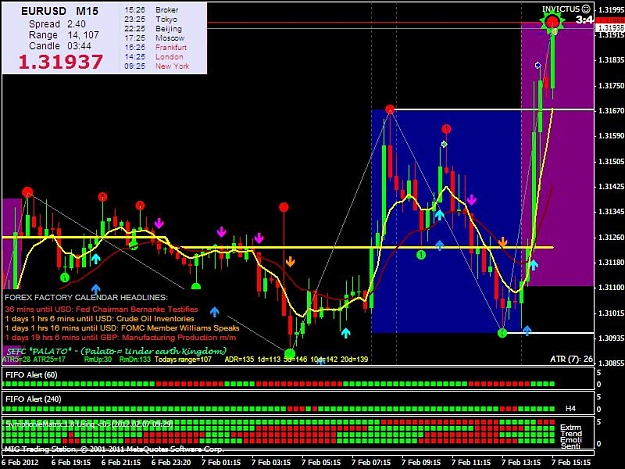Click the yellow horizontal pivot line

[x=367, y=247]
